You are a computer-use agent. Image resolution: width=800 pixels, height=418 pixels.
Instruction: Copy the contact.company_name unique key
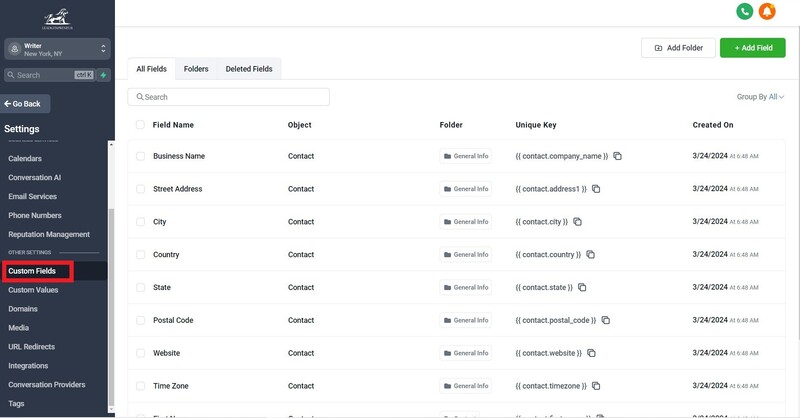pos(617,156)
